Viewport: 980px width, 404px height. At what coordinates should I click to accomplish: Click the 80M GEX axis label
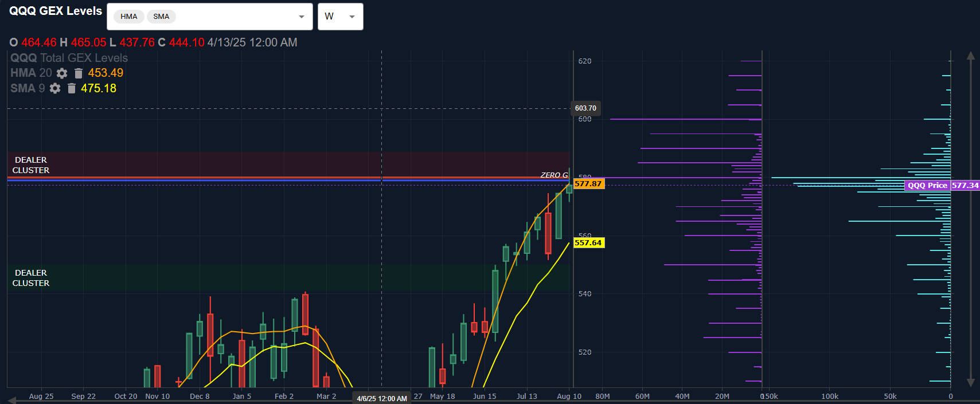tap(603, 396)
